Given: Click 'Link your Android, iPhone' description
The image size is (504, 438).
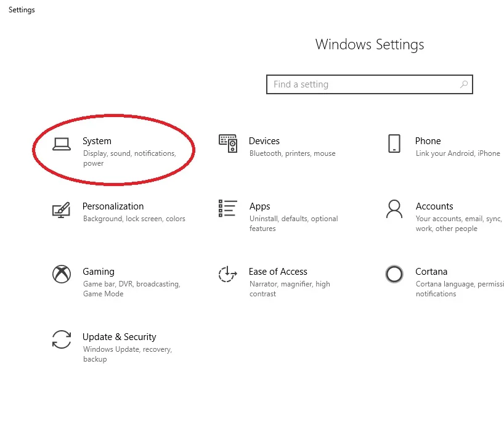Looking at the screenshot, I should coord(458,153).
